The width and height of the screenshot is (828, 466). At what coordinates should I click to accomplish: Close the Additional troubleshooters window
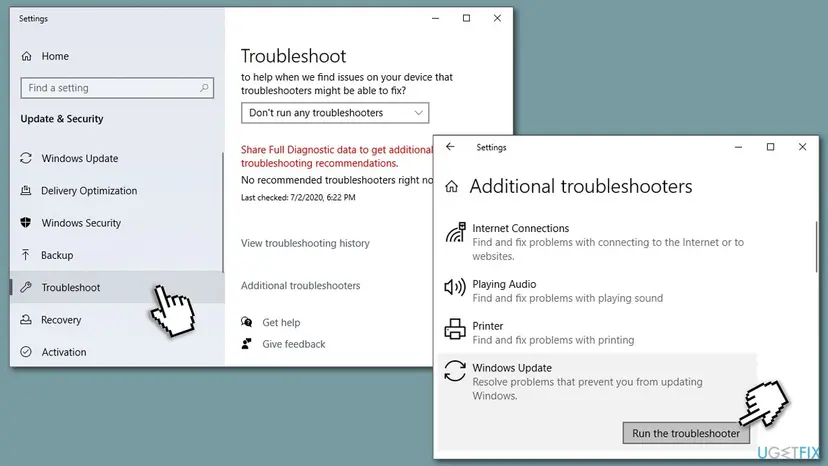[802, 147]
